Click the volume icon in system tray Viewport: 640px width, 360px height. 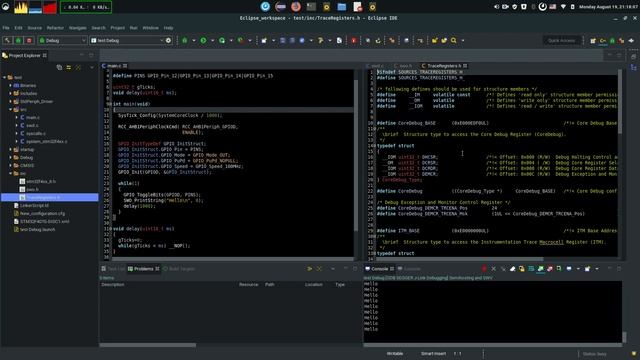(x=496, y=7)
